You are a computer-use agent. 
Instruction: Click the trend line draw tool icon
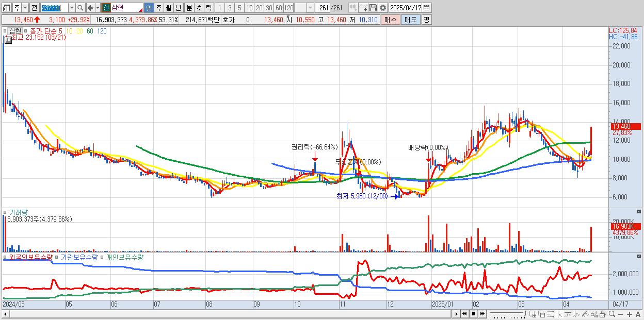pos(585,314)
